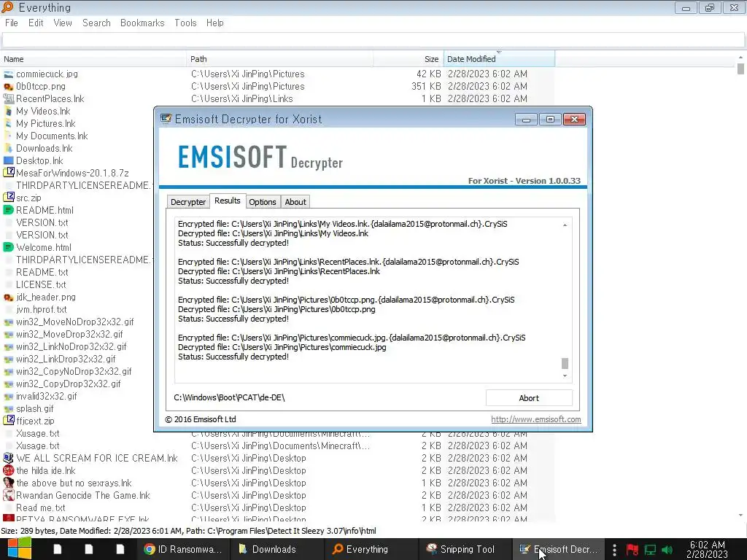Open the Edit menu in Everything

(x=36, y=23)
